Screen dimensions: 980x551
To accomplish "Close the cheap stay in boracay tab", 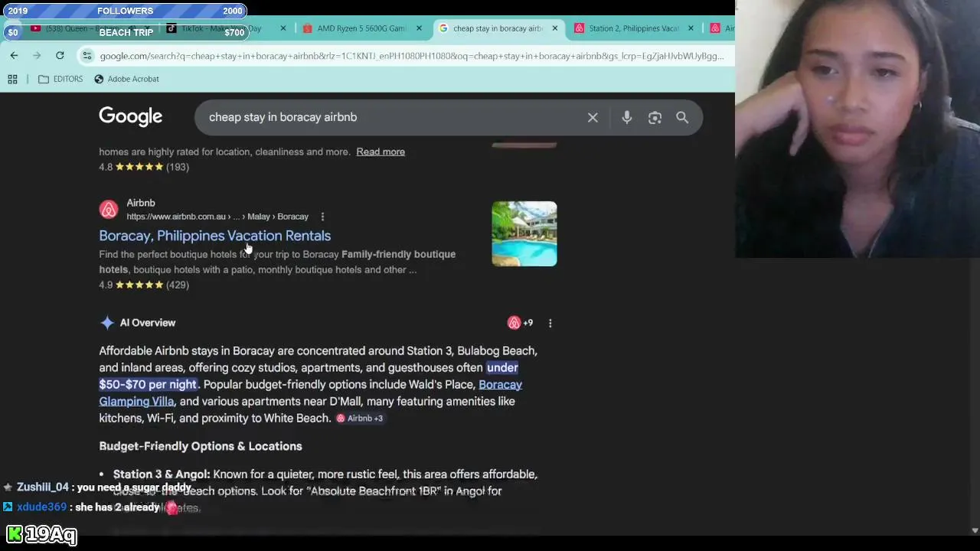I will 555,28.
